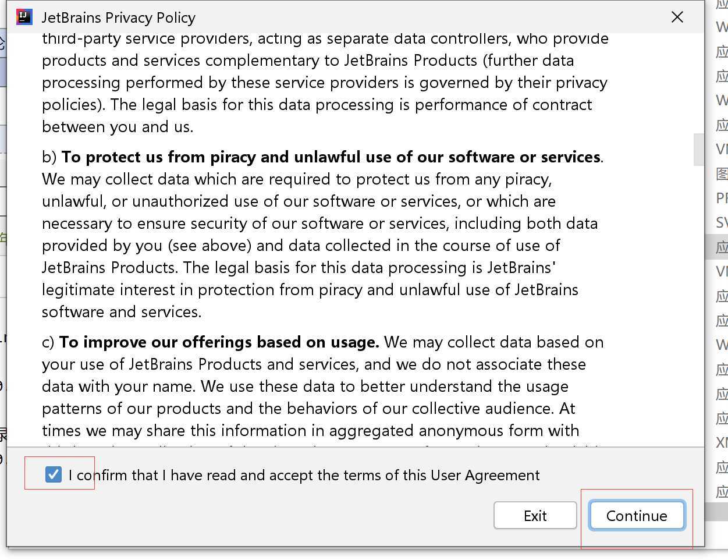Click the IntelliJ IDEA logo in title bar
The width and height of the screenshot is (728, 560).
tap(24, 17)
